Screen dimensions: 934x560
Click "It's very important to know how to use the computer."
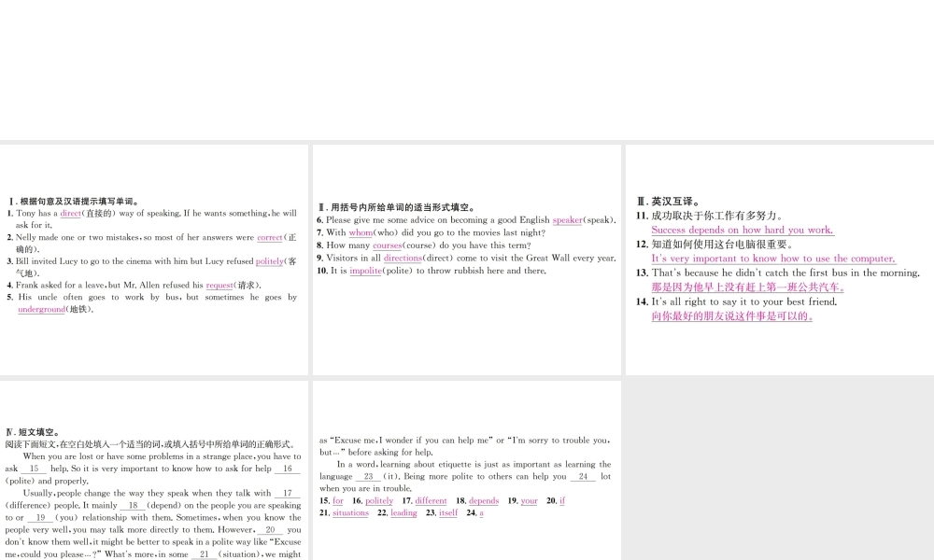(x=773, y=259)
